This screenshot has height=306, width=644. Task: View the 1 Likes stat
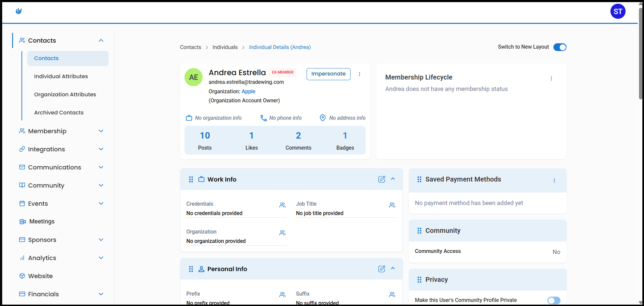click(252, 141)
